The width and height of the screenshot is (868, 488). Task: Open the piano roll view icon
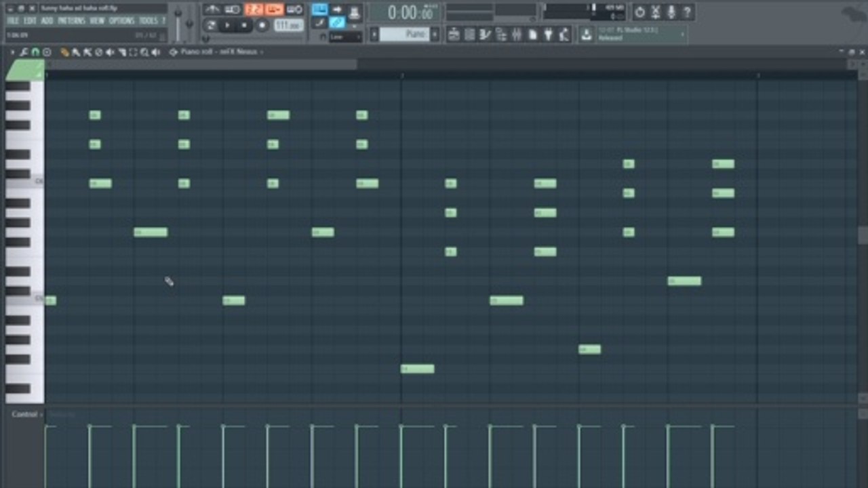click(x=485, y=34)
